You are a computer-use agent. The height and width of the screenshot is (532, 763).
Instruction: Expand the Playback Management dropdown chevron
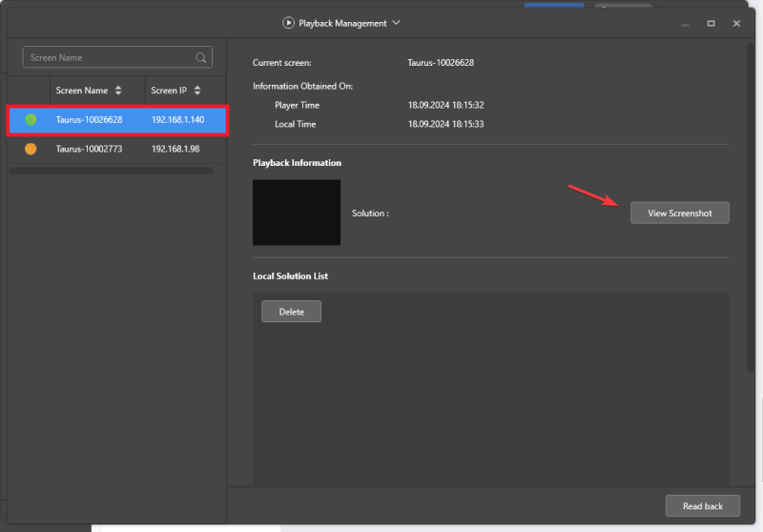coord(396,23)
